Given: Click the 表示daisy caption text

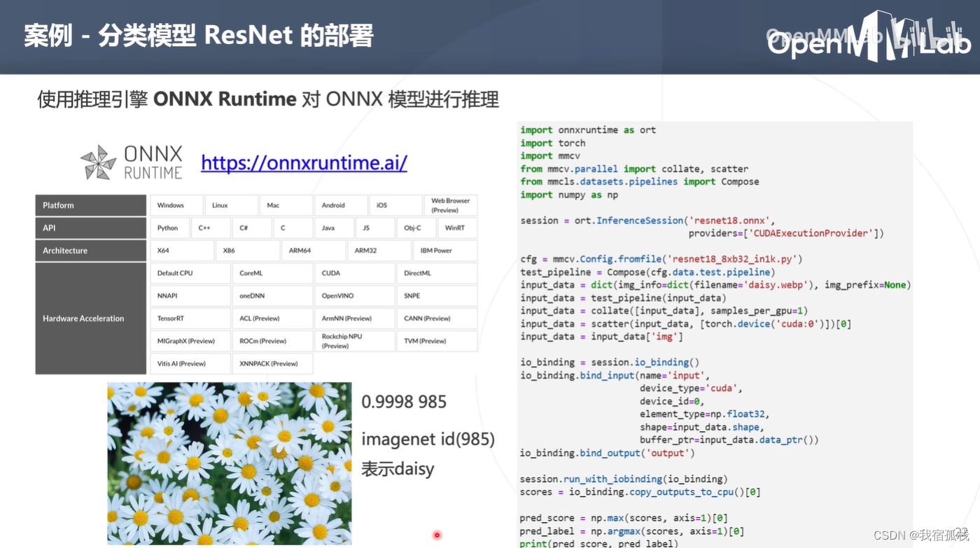Looking at the screenshot, I should tap(398, 469).
